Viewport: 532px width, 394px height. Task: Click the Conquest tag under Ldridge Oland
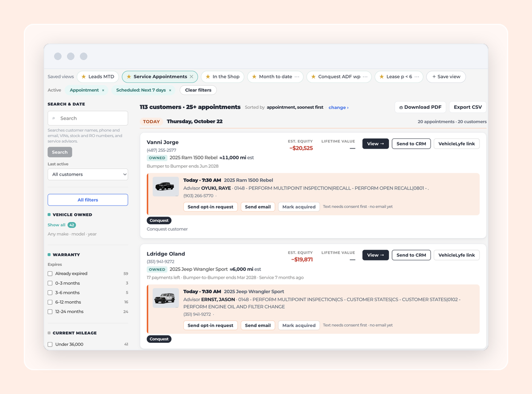159,339
